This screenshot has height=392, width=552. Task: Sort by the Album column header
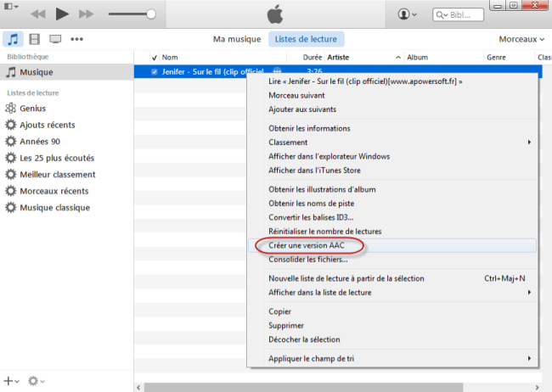(443, 58)
